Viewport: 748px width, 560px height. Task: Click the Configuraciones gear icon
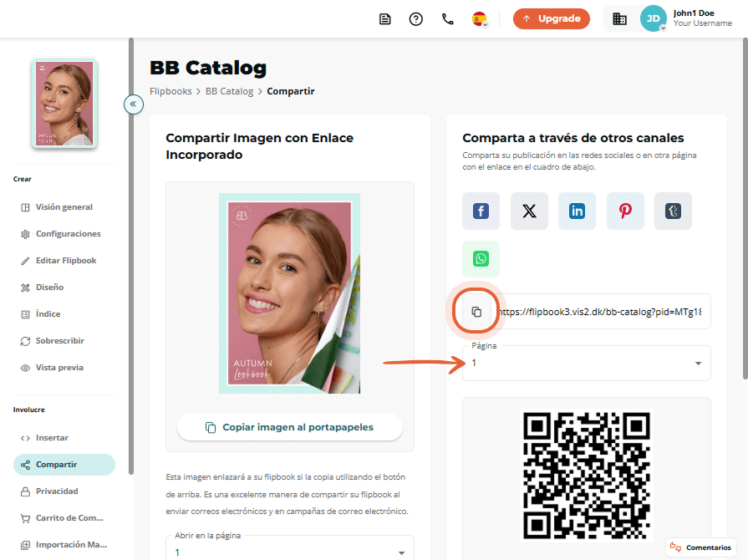coord(25,234)
